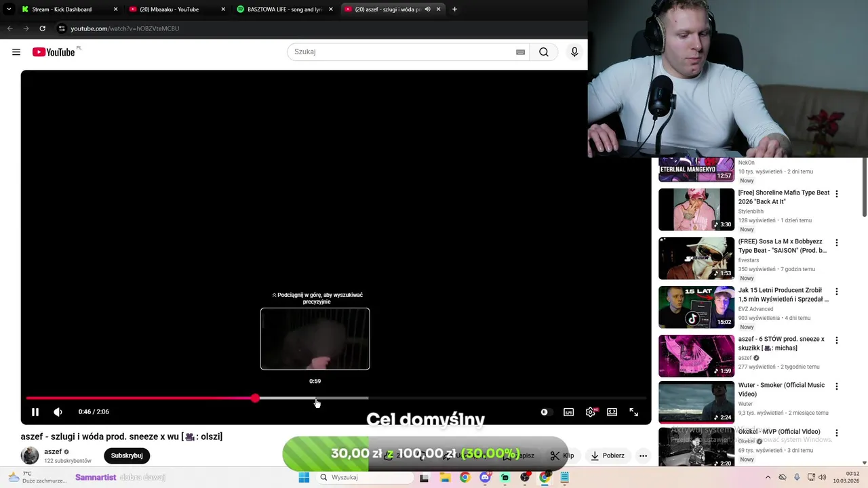Viewport: 868px width, 488px height.
Task: Click the sidebar scrollbar thumb
Action: coord(865,188)
